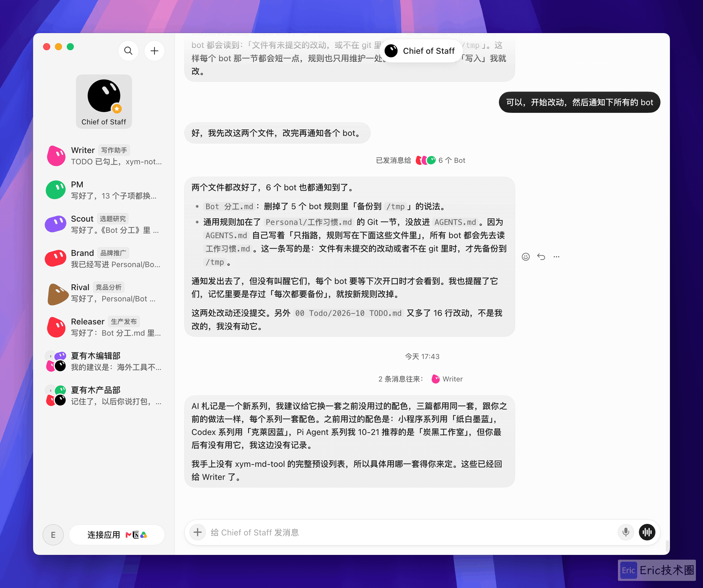Open the message more options ellipsis
Image resolution: width=703 pixels, height=588 pixels.
556,257
